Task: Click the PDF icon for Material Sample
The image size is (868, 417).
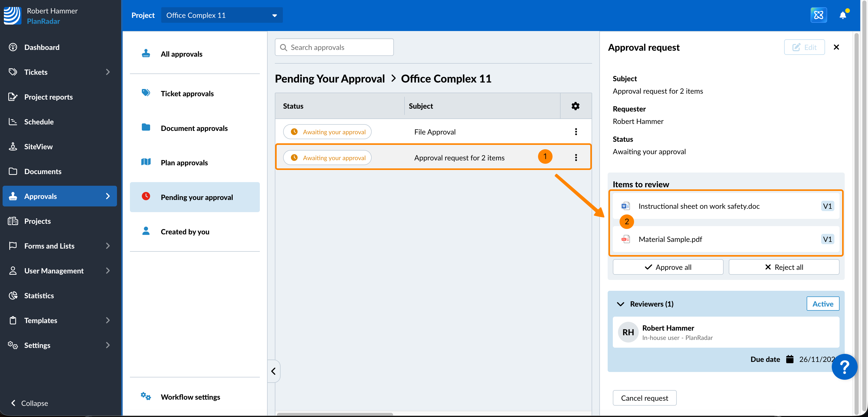Action: 626,239
